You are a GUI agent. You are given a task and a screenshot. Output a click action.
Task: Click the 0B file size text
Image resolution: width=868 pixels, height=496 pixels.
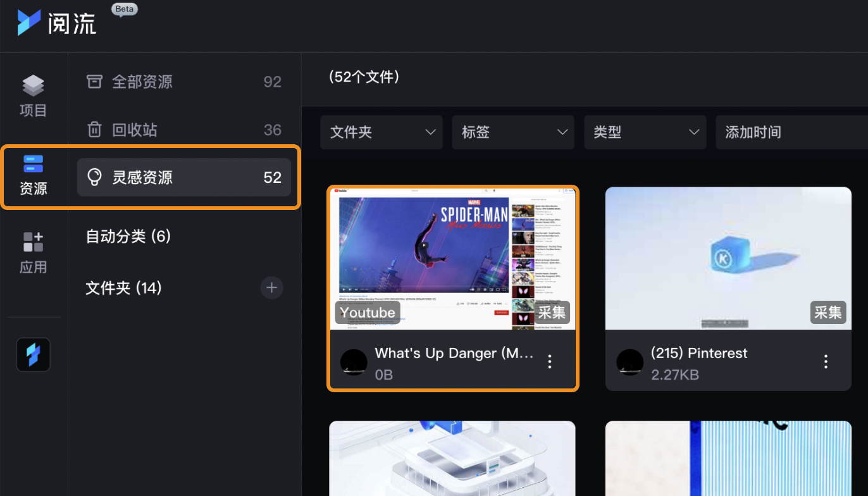[384, 375]
